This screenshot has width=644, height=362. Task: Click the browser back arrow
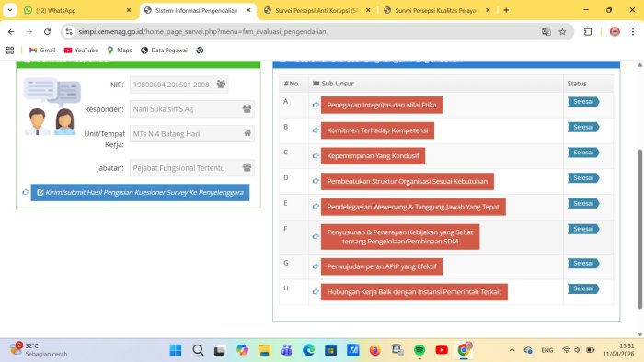pyautogui.click(x=11, y=31)
